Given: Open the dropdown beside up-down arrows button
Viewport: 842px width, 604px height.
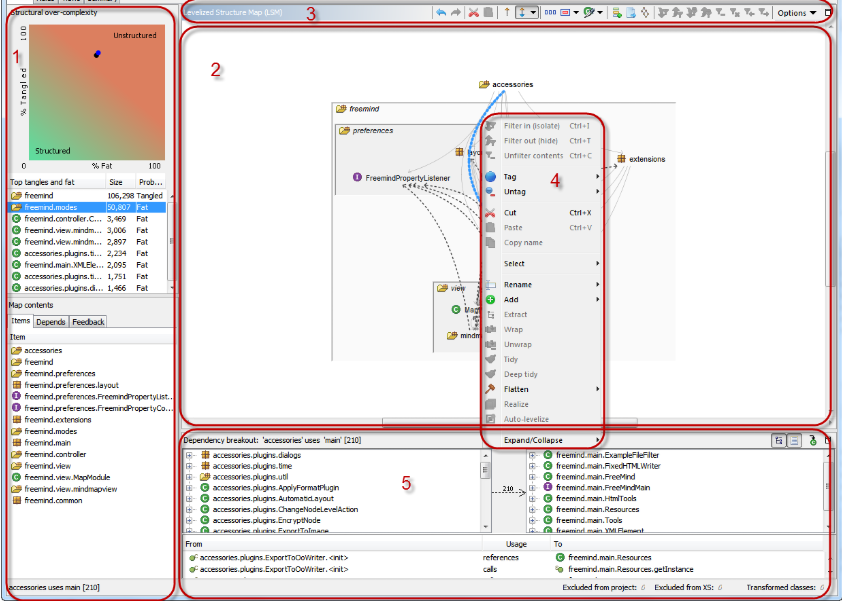Looking at the screenshot, I should tap(533, 12).
